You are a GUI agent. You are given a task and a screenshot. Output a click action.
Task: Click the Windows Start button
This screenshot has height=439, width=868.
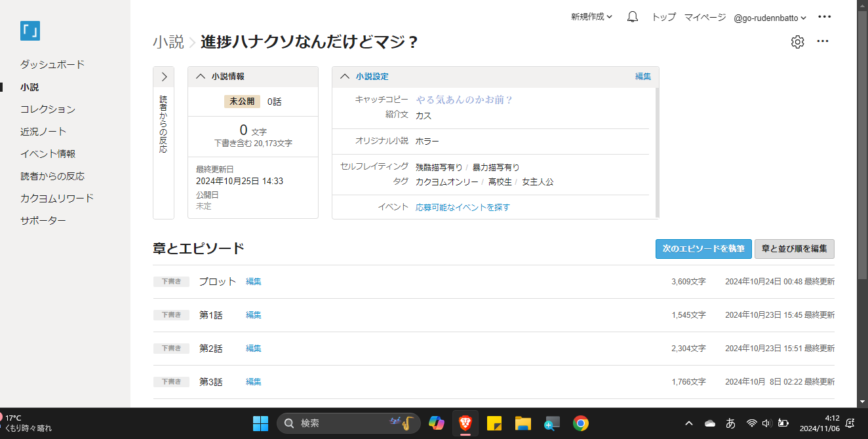pyautogui.click(x=260, y=423)
